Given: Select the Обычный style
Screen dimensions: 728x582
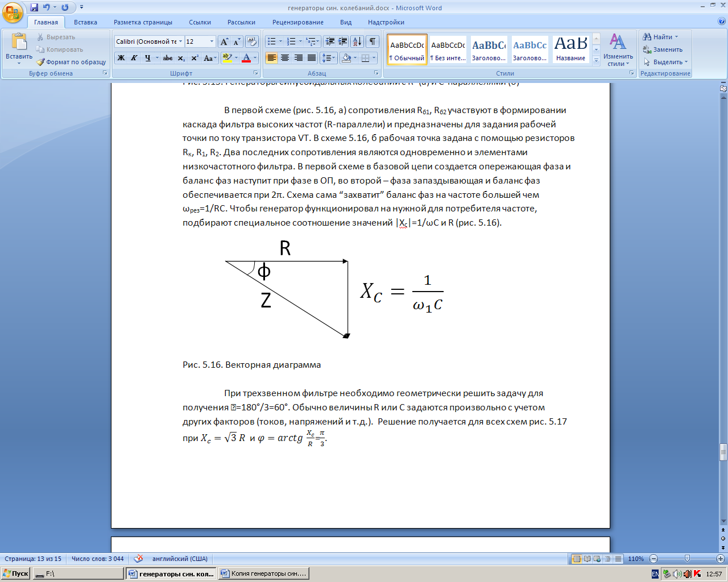Looking at the screenshot, I should (x=407, y=49).
